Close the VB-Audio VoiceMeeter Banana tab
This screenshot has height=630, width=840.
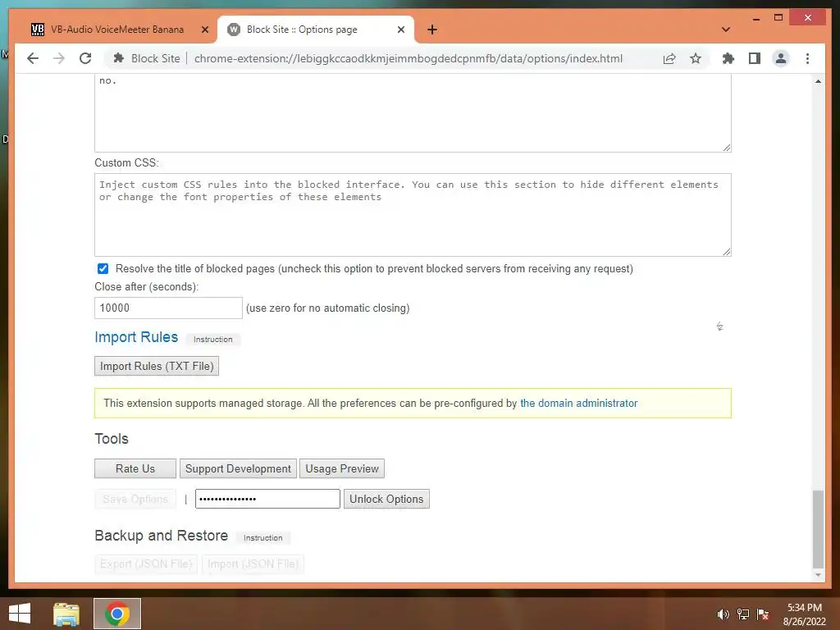click(x=204, y=30)
